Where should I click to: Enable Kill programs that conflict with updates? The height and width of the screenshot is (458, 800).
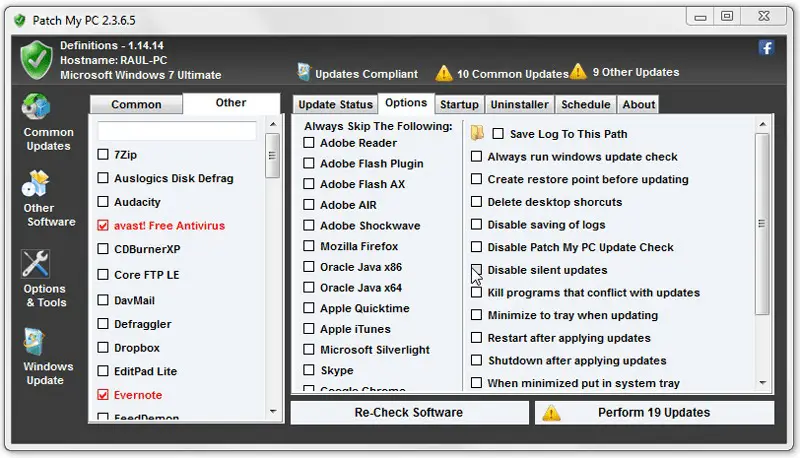[x=476, y=292]
